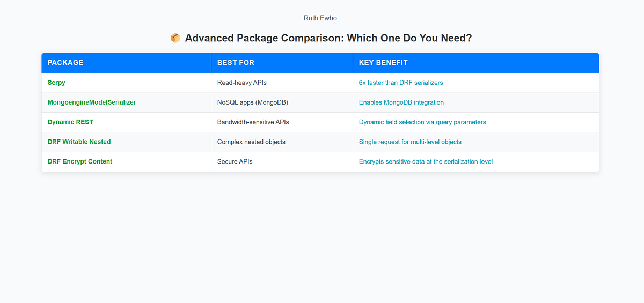644x303 pixels.
Task: Click the Ruth Ewho author name
Action: 321,18
